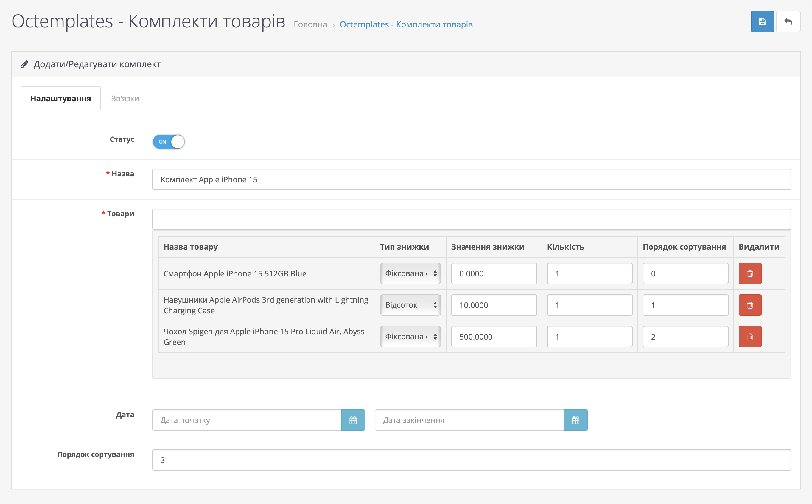This screenshot has height=504, width=812.
Task: Open the end date calendar picker
Action: click(x=575, y=420)
